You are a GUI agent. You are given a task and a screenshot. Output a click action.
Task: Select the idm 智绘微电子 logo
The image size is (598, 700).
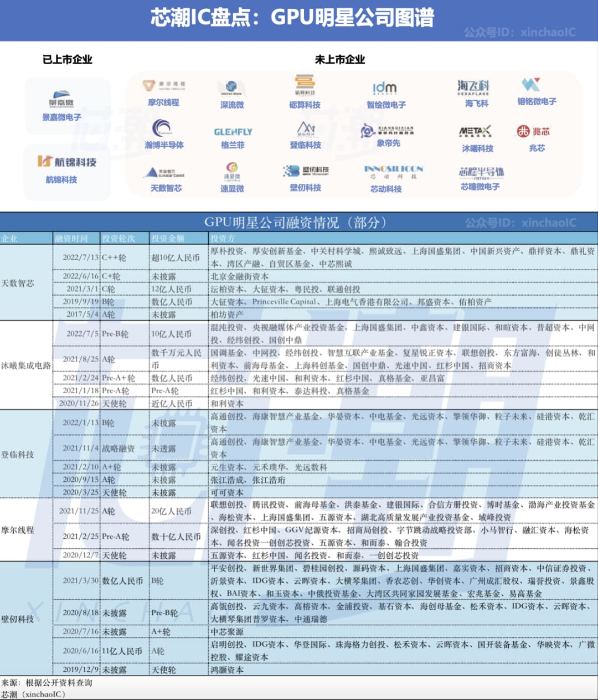pos(384,89)
